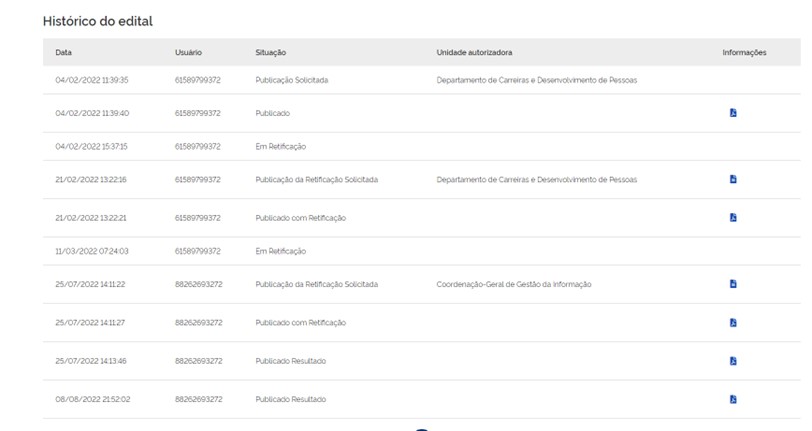Click the Data column header
The height and width of the screenshot is (431, 812).
coord(63,52)
